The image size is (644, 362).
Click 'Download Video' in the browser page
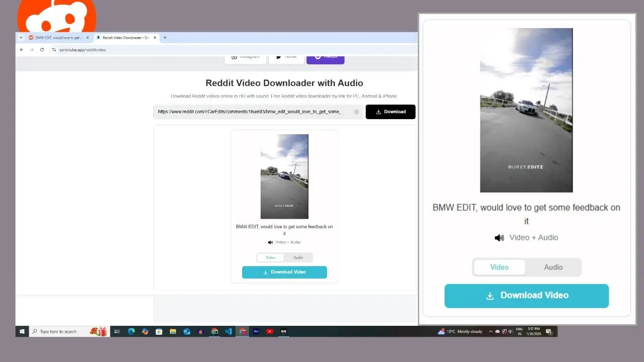pos(284,272)
